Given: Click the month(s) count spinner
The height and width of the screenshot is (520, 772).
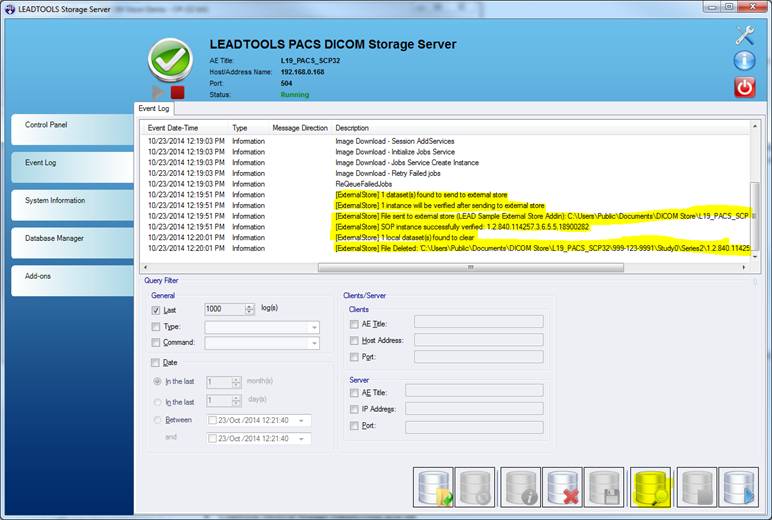Looking at the screenshot, I should click(x=236, y=382).
